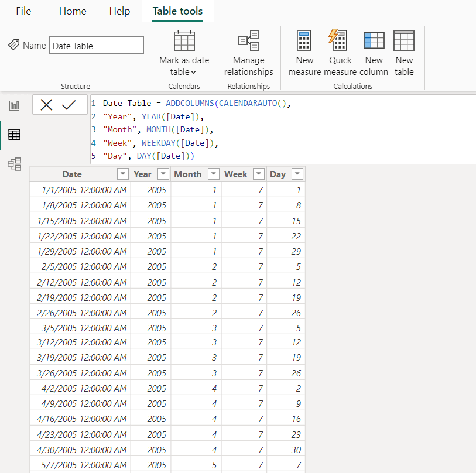Create a New table
Screen dimensions: 476x473
click(x=404, y=53)
